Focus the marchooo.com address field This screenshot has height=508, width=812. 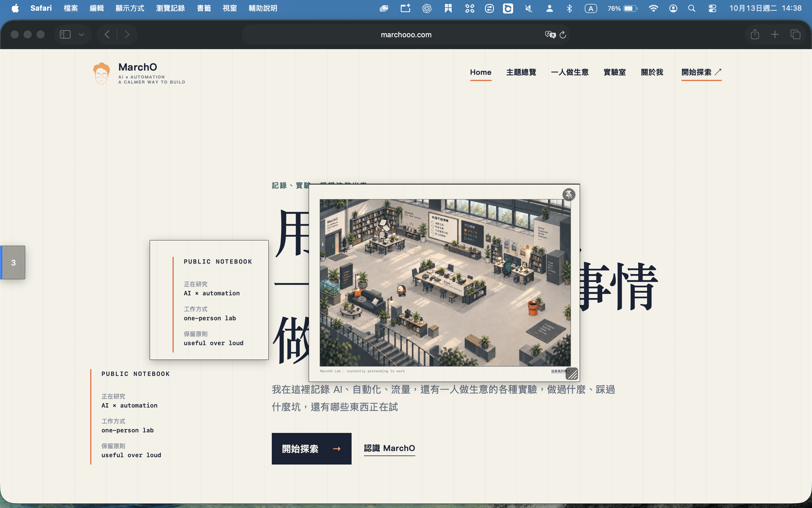[x=406, y=35]
